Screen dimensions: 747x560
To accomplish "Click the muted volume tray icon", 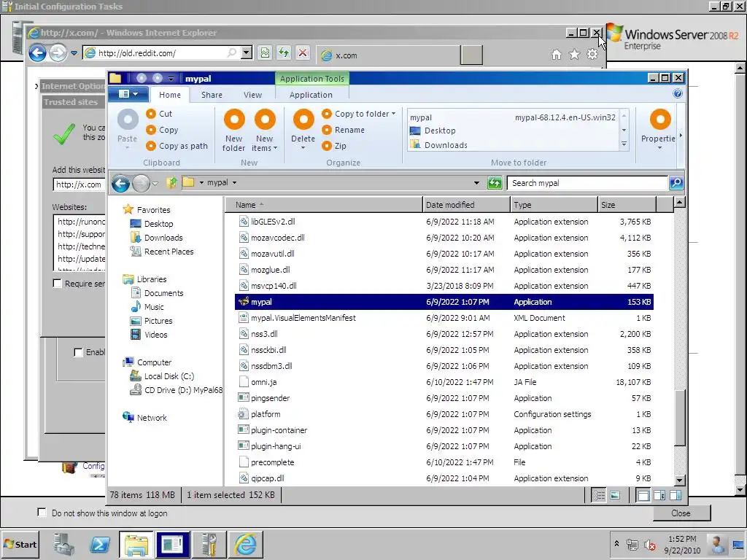I will (x=649, y=545).
